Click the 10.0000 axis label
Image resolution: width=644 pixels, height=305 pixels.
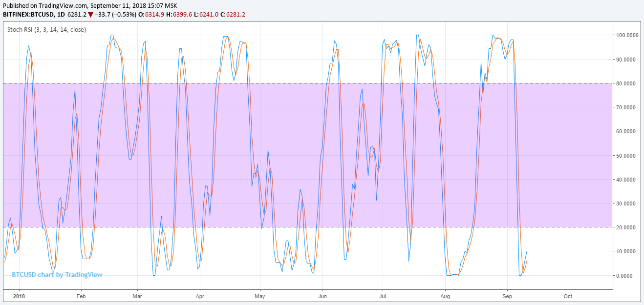[x=627, y=251]
